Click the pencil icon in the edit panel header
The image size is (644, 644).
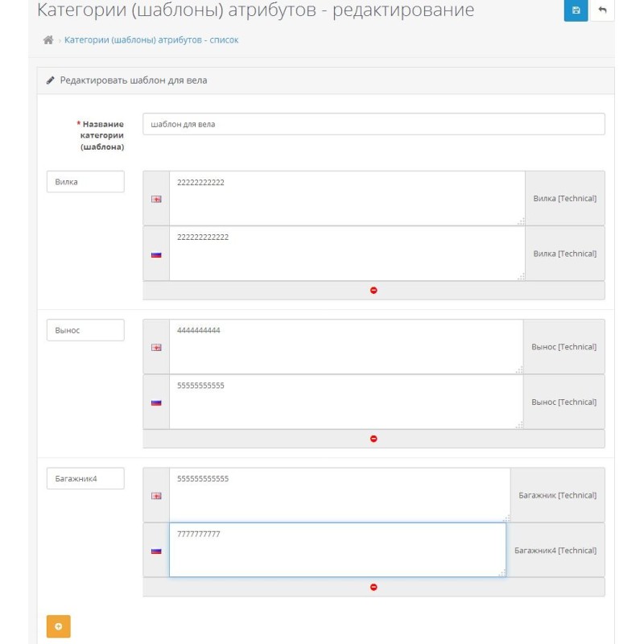click(x=50, y=80)
